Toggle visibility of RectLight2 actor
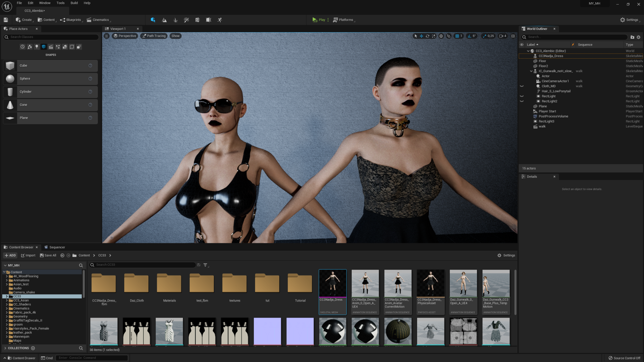The width and height of the screenshot is (644, 362). (x=522, y=101)
